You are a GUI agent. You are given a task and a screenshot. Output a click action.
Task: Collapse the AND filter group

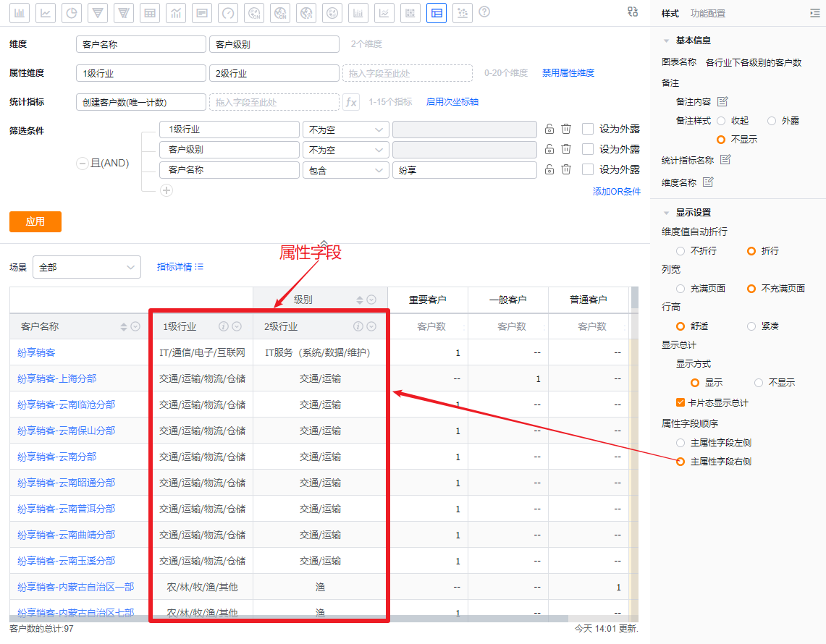(83, 164)
